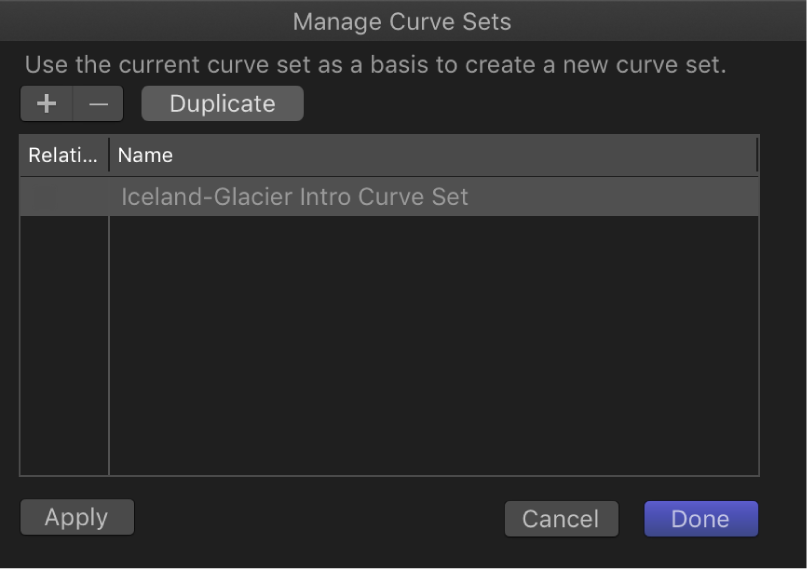Screen dimensions: 809x569
Task: Click the minus button to remove curve set
Action: (98, 104)
